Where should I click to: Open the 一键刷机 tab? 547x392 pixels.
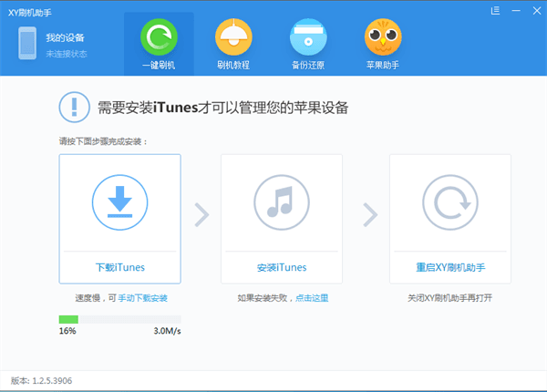pos(159,44)
